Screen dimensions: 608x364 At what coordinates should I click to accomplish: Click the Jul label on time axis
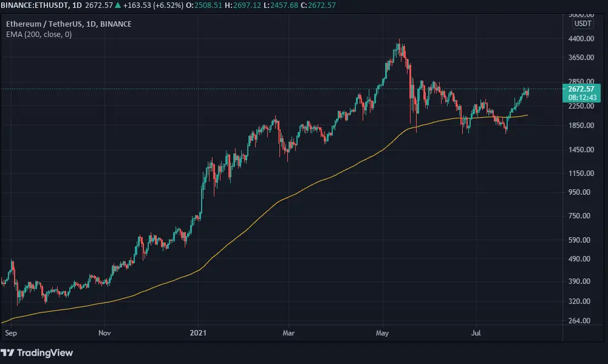476,333
